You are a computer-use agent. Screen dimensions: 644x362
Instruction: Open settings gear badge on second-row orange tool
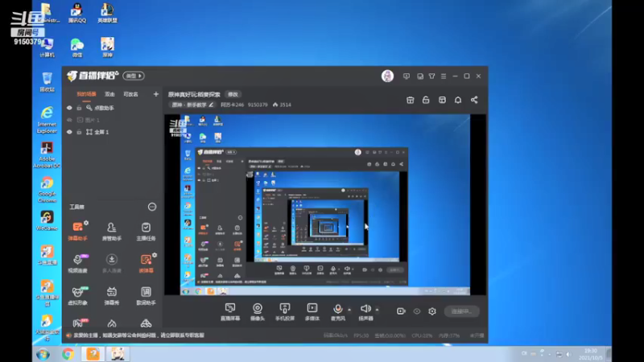[x=155, y=255]
